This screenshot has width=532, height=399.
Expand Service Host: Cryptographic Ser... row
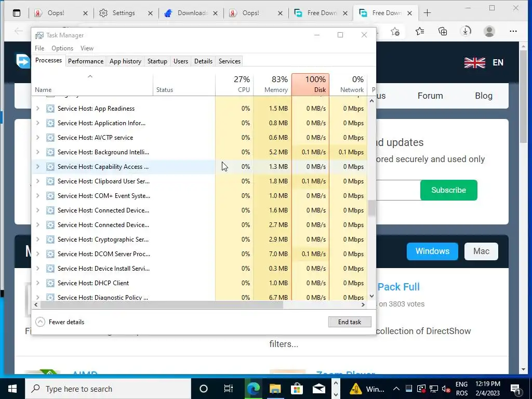[x=37, y=240]
